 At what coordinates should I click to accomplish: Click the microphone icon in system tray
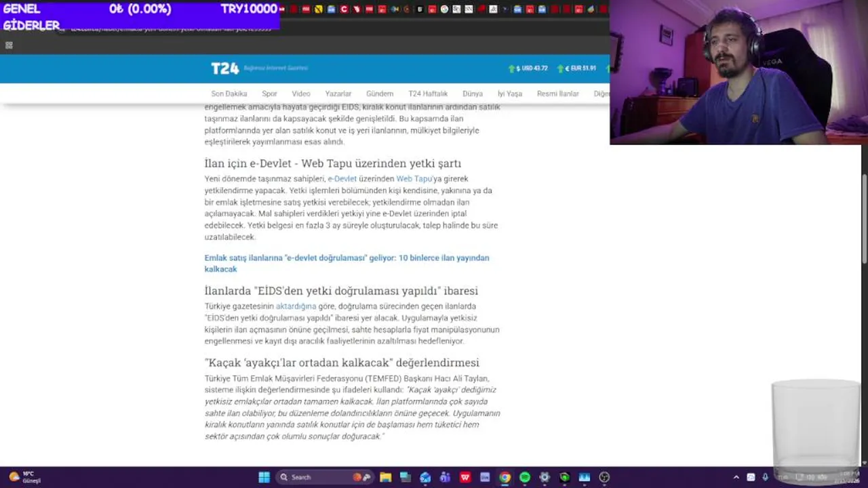[765, 477]
